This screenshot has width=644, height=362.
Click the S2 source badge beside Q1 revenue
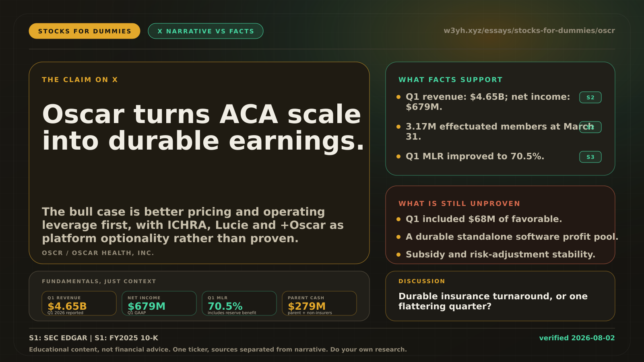pyautogui.click(x=590, y=97)
